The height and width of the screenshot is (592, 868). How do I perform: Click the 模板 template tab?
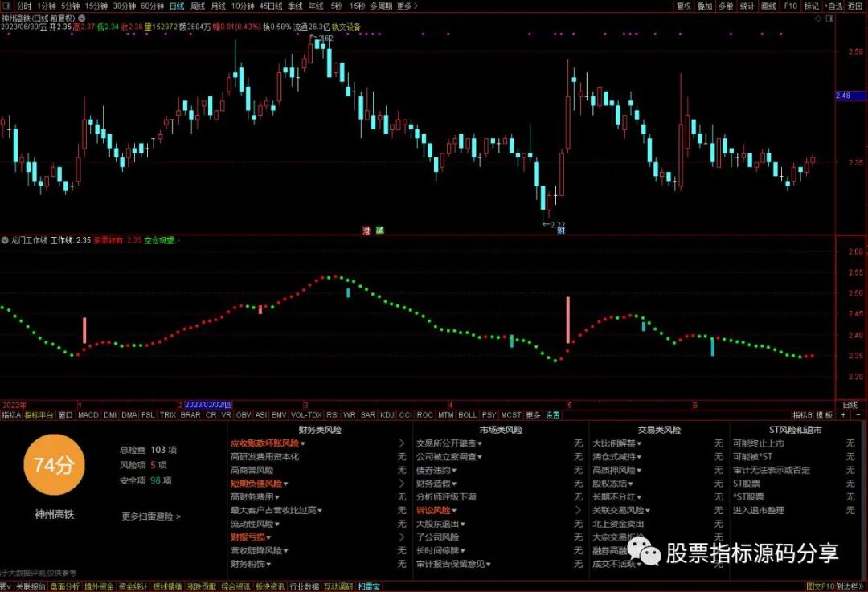tap(825, 415)
